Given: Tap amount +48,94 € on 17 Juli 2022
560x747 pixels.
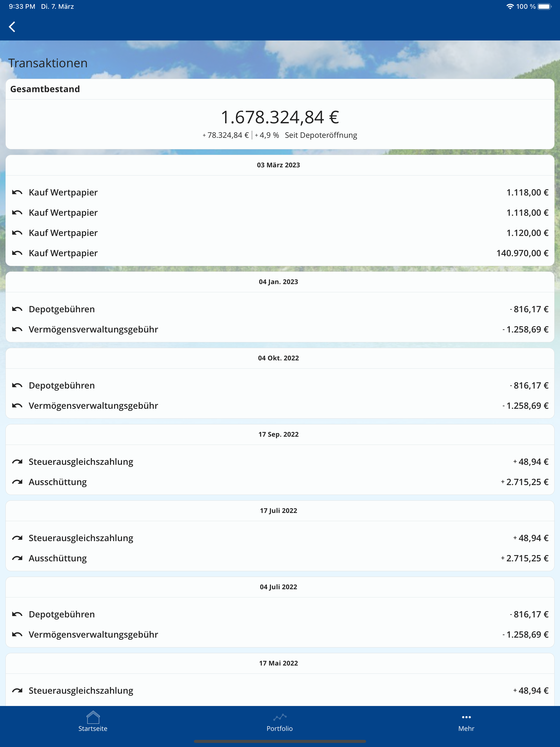Looking at the screenshot, I should (531, 538).
